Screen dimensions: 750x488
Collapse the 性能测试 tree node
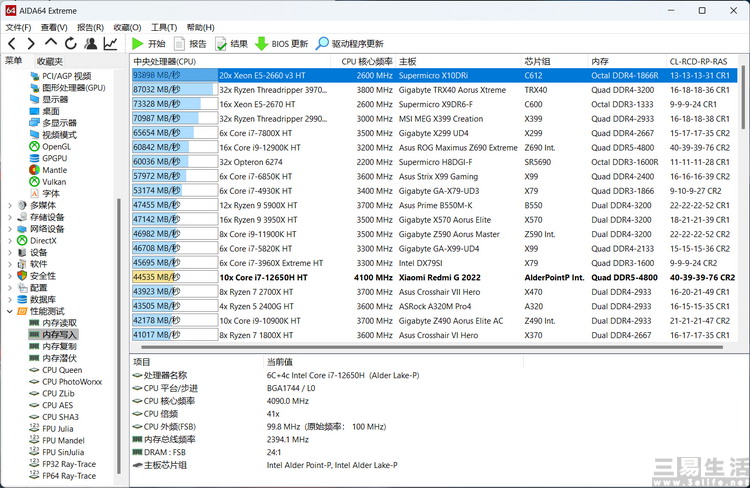(x=10, y=311)
